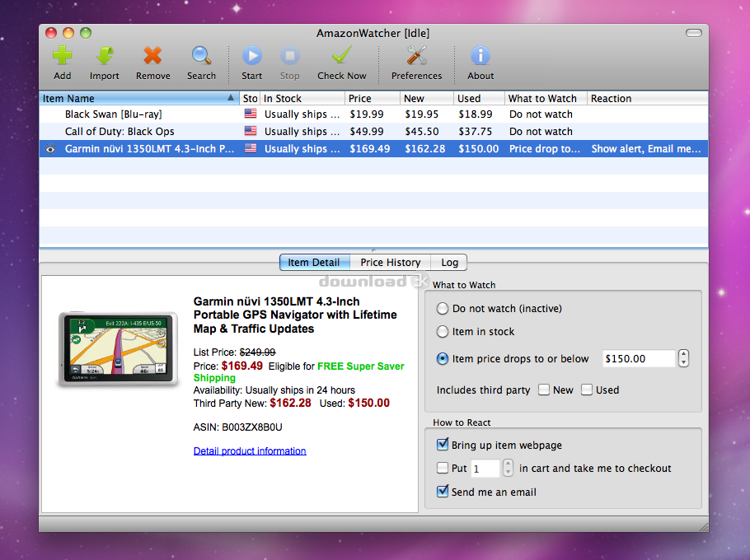Click the cart quantity stepper
The height and width of the screenshot is (560, 750).
coord(508,468)
